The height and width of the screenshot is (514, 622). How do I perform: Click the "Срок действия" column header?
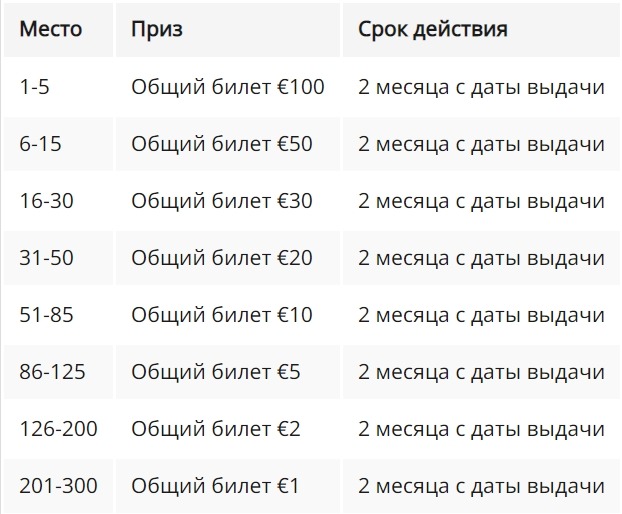(x=432, y=30)
